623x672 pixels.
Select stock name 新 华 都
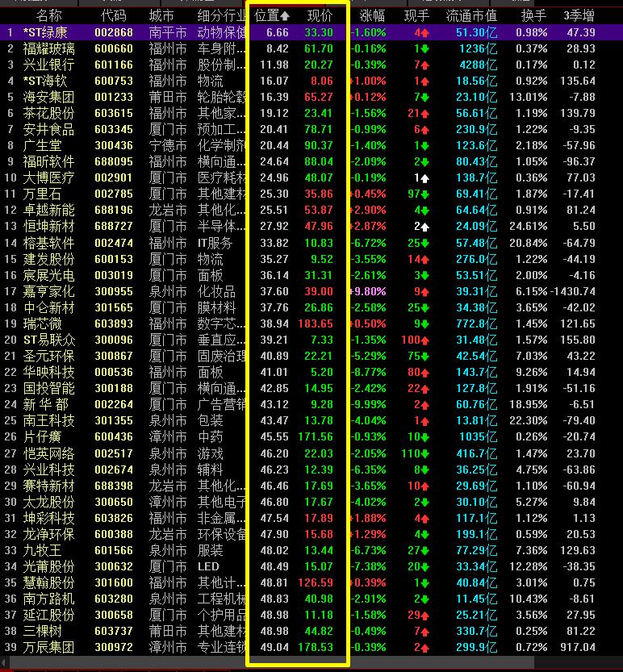(x=46, y=405)
